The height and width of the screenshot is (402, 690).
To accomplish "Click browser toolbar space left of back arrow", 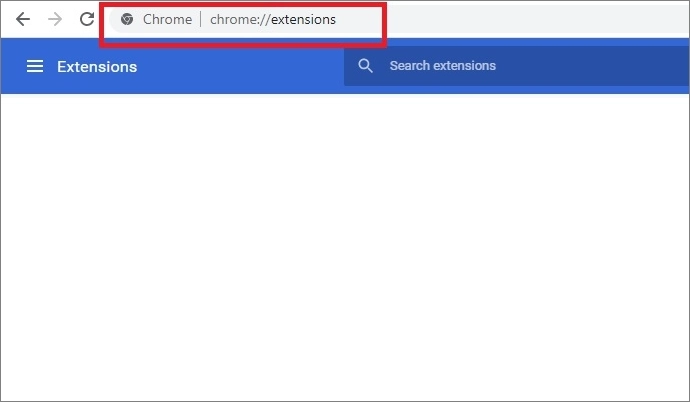I will tap(6, 19).
